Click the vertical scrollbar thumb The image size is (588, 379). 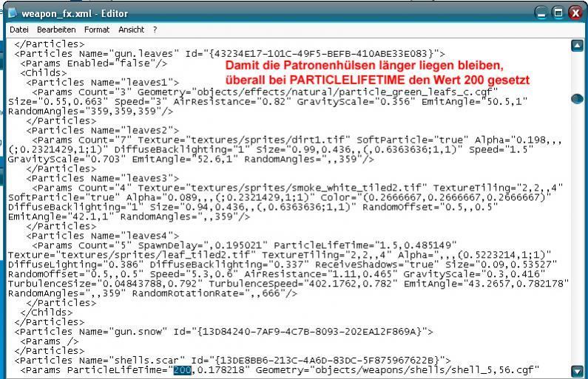[577, 99]
